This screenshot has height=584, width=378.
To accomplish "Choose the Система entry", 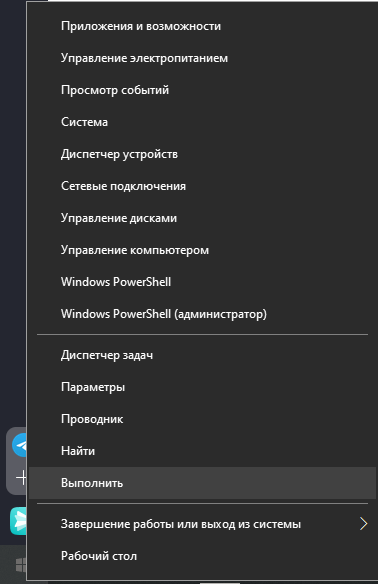I will pyautogui.click(x=84, y=122).
